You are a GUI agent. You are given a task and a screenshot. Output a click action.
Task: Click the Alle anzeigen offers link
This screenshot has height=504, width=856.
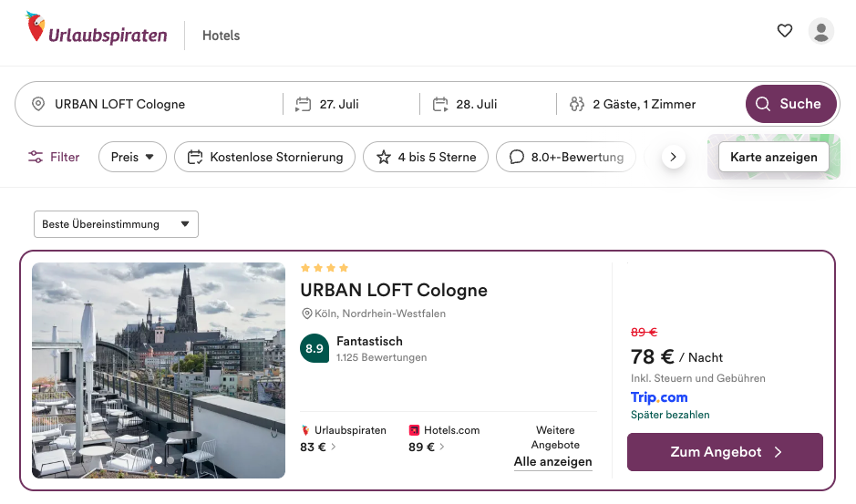click(552, 462)
